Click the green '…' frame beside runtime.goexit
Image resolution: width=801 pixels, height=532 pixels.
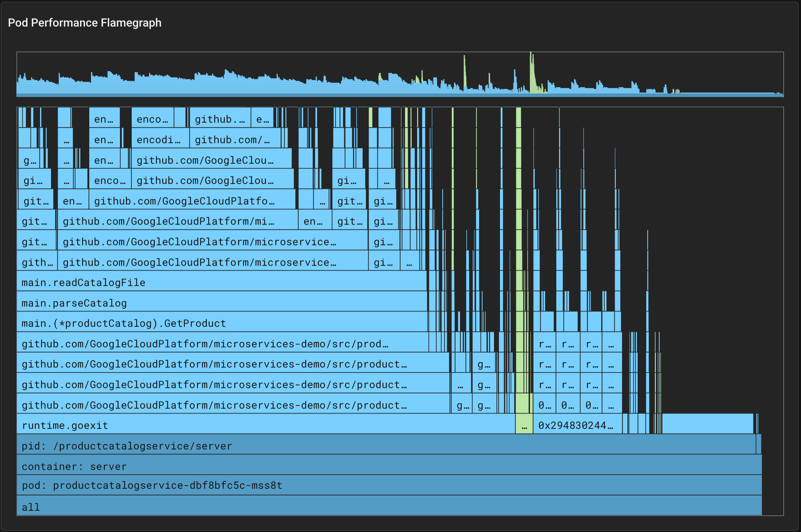click(524, 425)
